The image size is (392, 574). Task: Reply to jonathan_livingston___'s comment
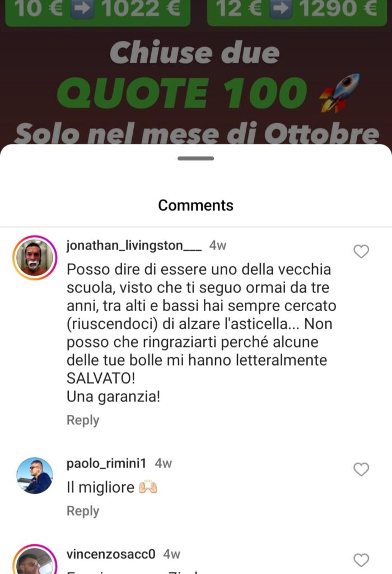point(83,420)
